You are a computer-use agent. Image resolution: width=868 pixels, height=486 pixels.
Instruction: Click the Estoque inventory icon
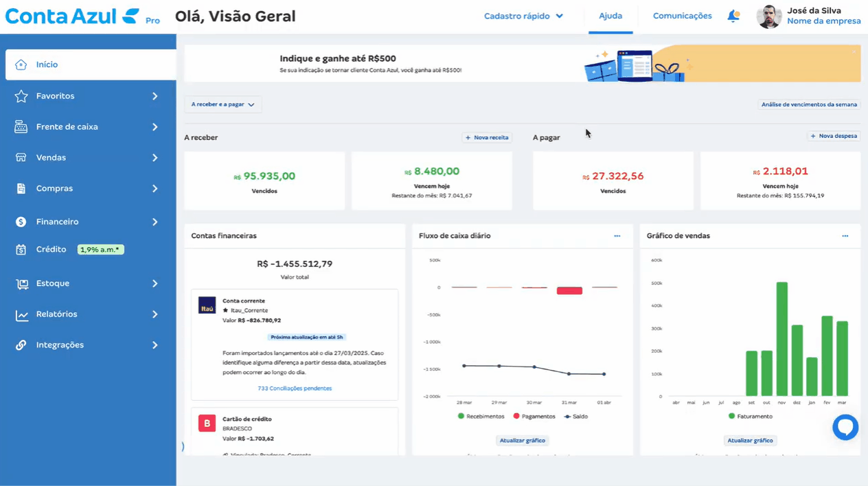[19, 283]
